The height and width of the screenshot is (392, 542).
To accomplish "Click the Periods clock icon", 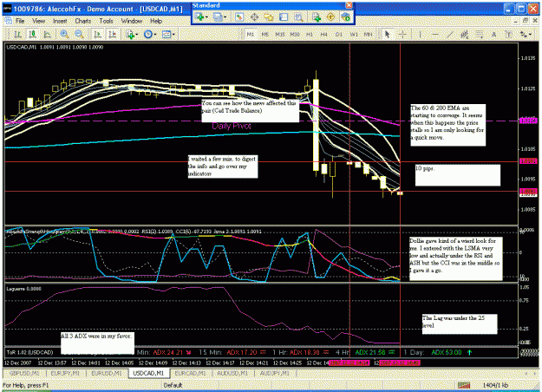I will tap(148, 34).
